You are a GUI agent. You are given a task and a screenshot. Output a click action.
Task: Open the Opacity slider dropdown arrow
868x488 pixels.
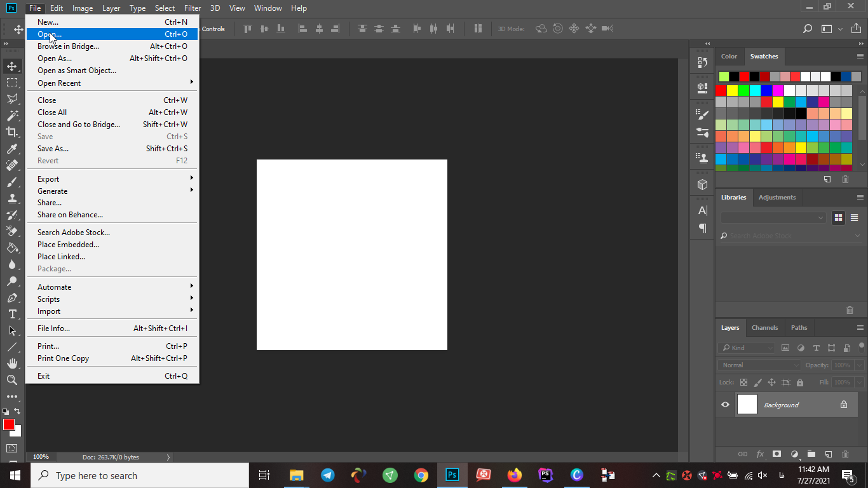[x=859, y=365]
